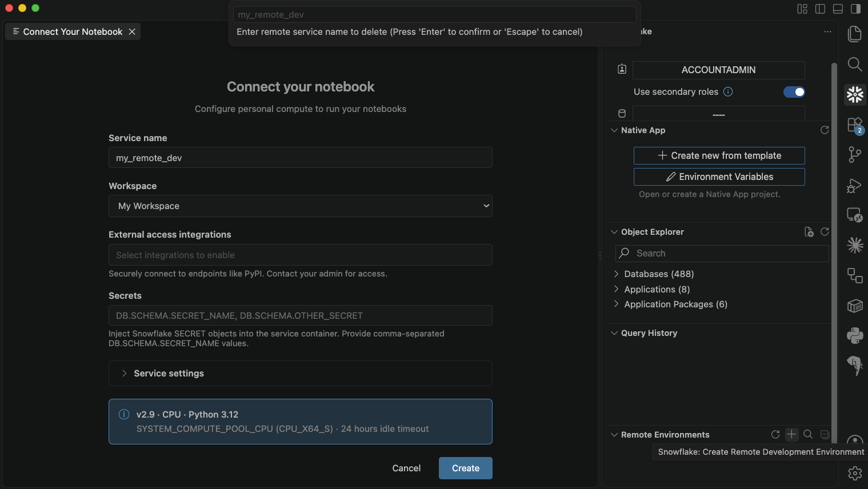Click the Create button
Image resolution: width=868 pixels, height=489 pixels.
(x=466, y=468)
